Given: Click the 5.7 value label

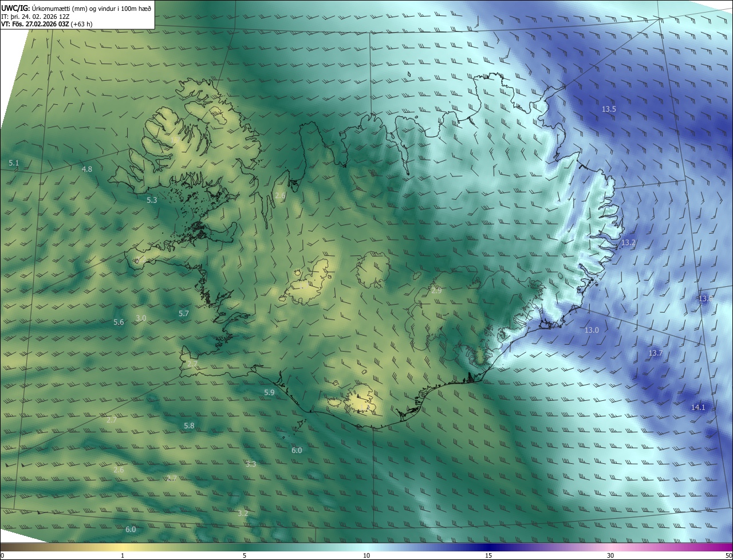Looking at the screenshot, I should pyautogui.click(x=183, y=314).
